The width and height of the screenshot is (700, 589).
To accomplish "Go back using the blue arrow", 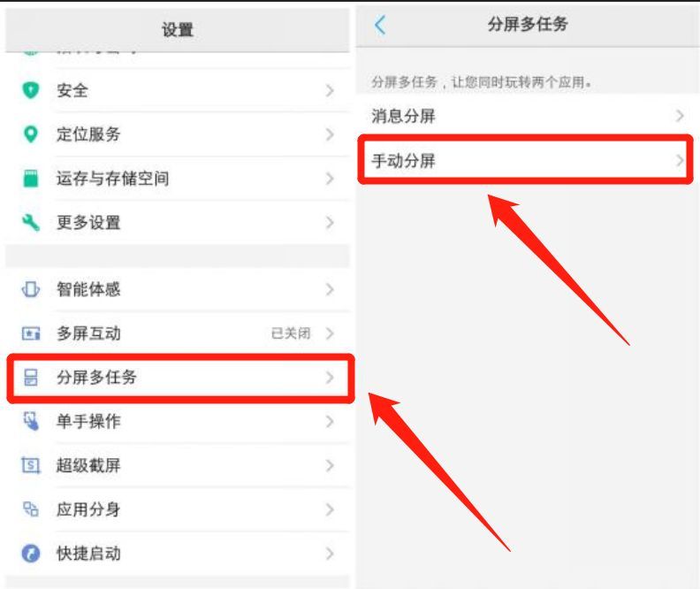I will click(x=380, y=25).
